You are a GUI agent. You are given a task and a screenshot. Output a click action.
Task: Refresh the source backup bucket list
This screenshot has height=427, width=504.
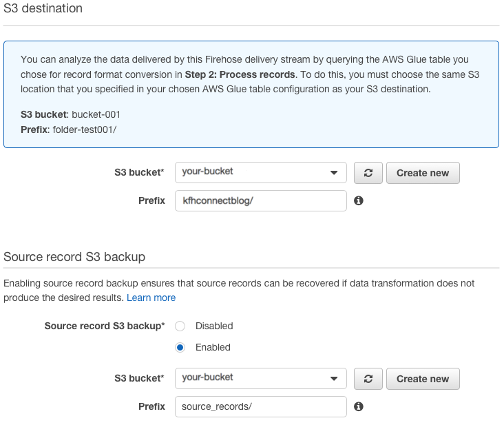pyautogui.click(x=368, y=379)
